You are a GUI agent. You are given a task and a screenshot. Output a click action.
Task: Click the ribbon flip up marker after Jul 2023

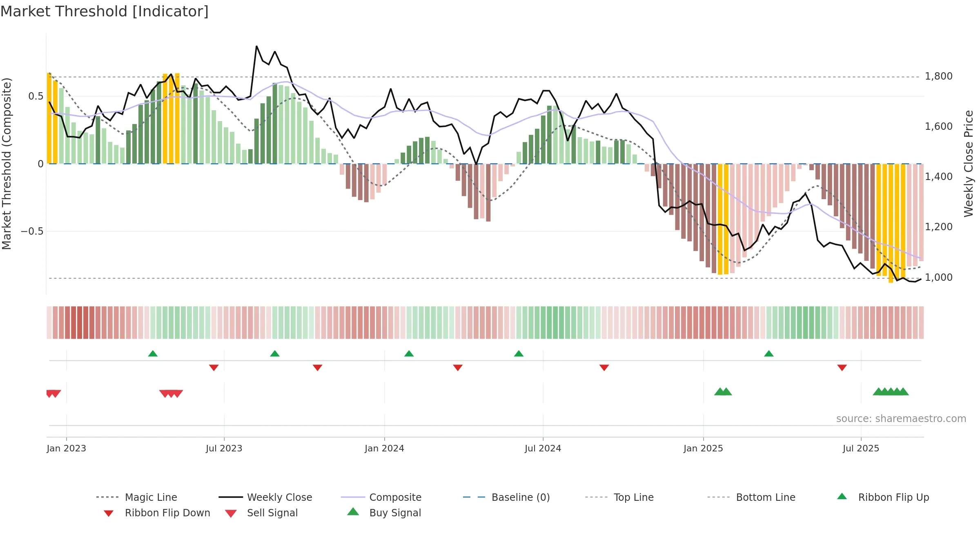coord(275,353)
